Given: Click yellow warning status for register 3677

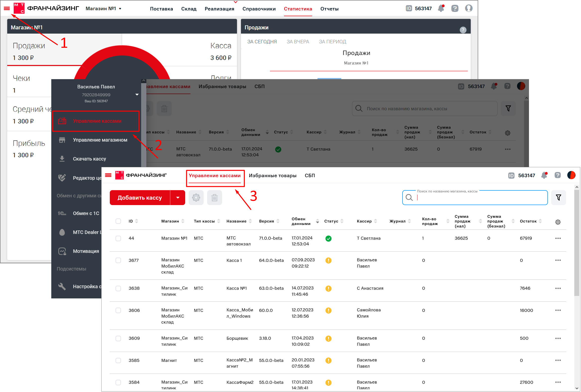Looking at the screenshot, I should coord(329,261).
